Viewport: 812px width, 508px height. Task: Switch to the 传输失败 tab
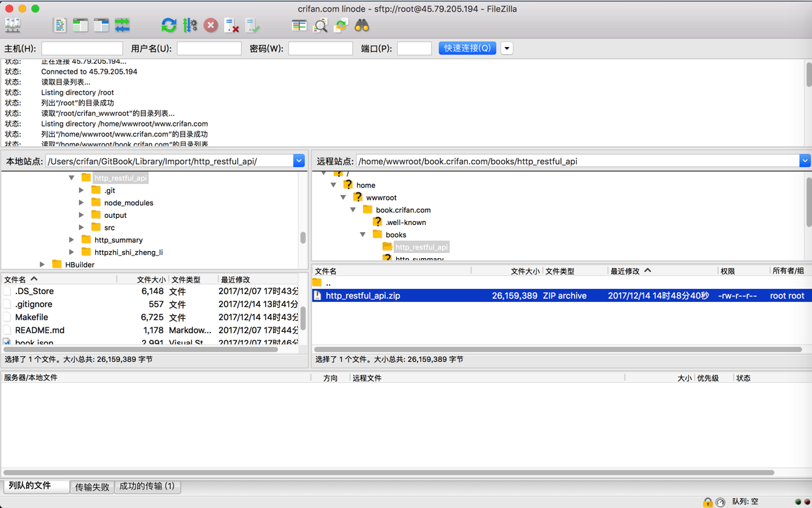point(92,486)
